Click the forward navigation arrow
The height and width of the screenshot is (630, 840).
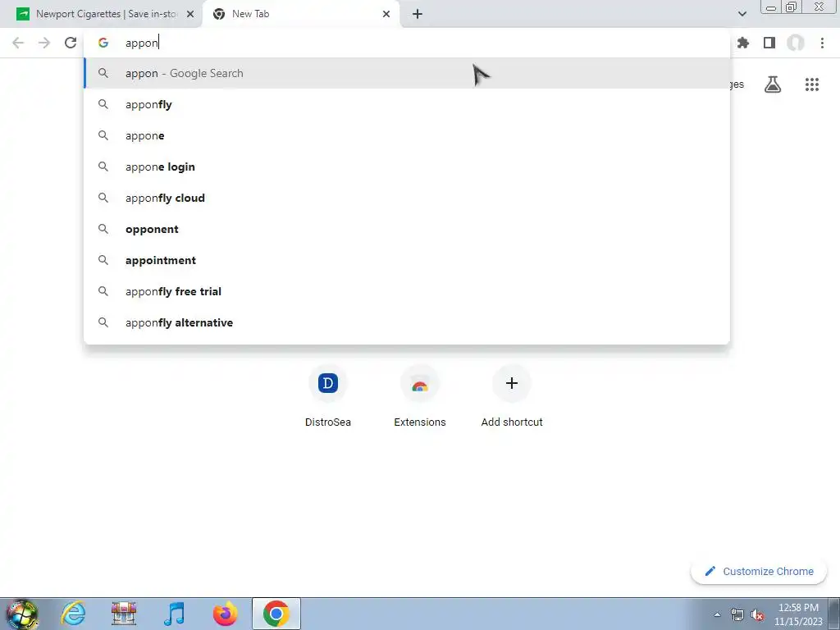[x=44, y=43]
